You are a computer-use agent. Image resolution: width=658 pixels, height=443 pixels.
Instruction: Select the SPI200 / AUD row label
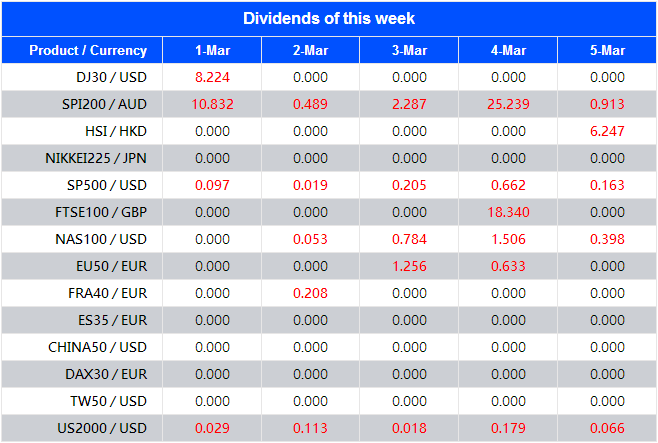click(x=103, y=104)
